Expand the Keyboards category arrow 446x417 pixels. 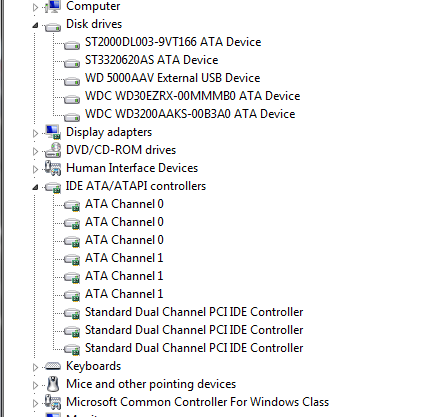(35, 367)
